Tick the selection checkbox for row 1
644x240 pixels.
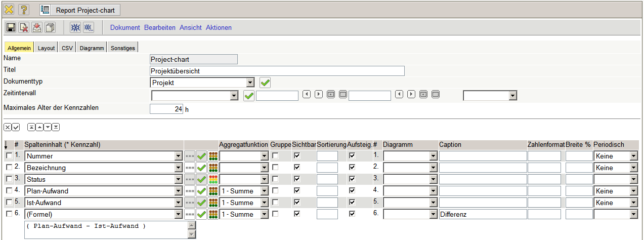9,156
